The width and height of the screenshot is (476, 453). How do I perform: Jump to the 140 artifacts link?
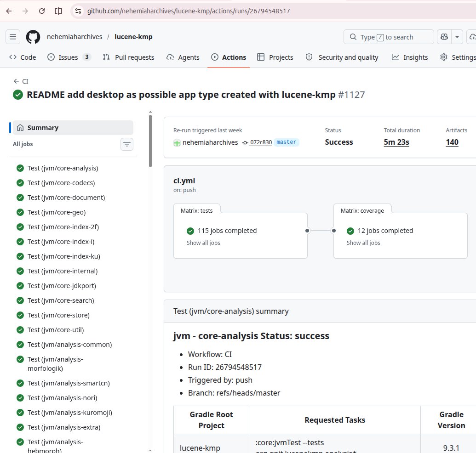click(452, 142)
